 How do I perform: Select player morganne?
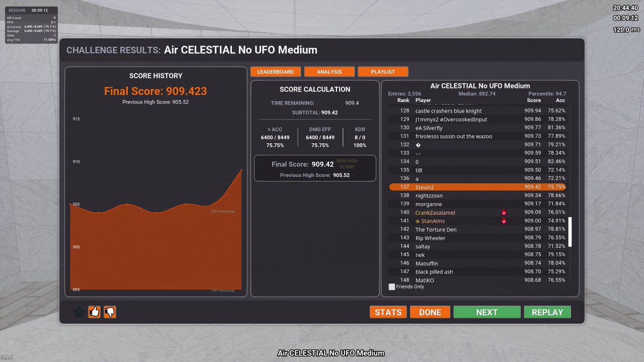coord(429,204)
